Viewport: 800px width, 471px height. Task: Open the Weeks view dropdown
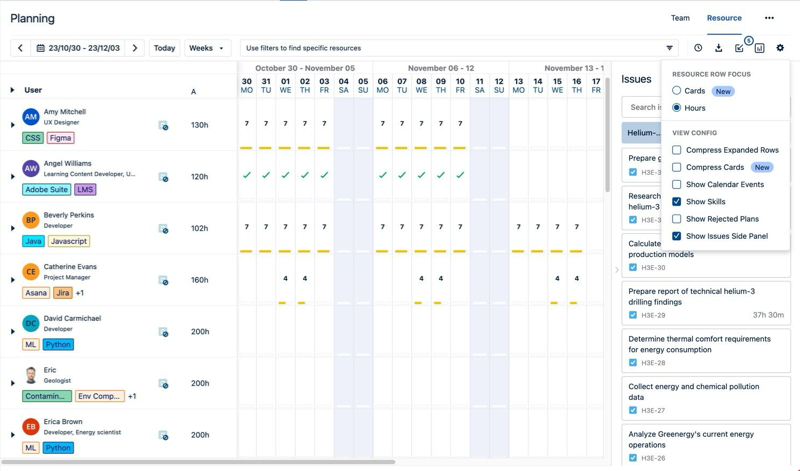207,48
